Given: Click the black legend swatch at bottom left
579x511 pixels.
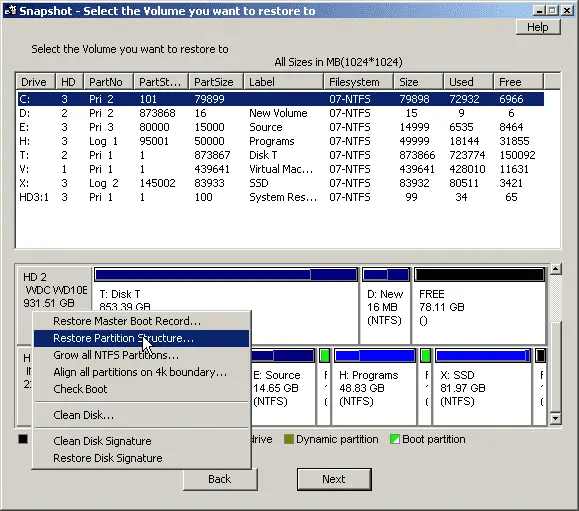Looking at the screenshot, I should click(x=23, y=439).
